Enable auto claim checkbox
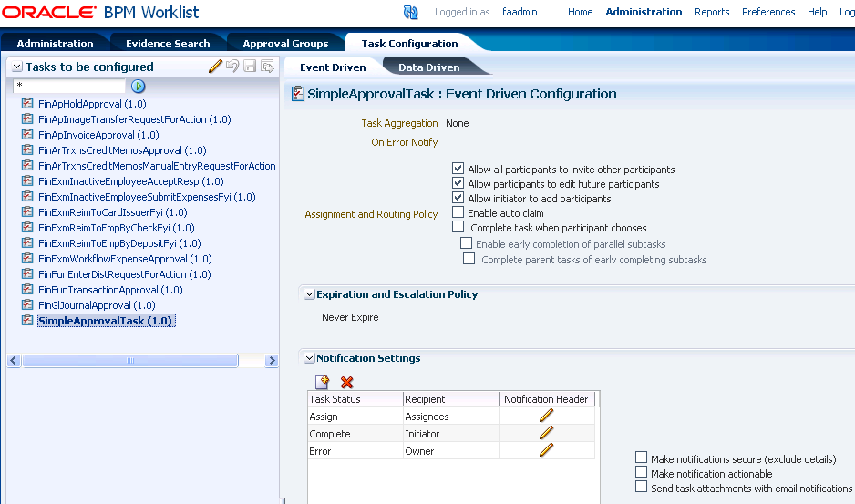The width and height of the screenshot is (855, 504). 458,211
